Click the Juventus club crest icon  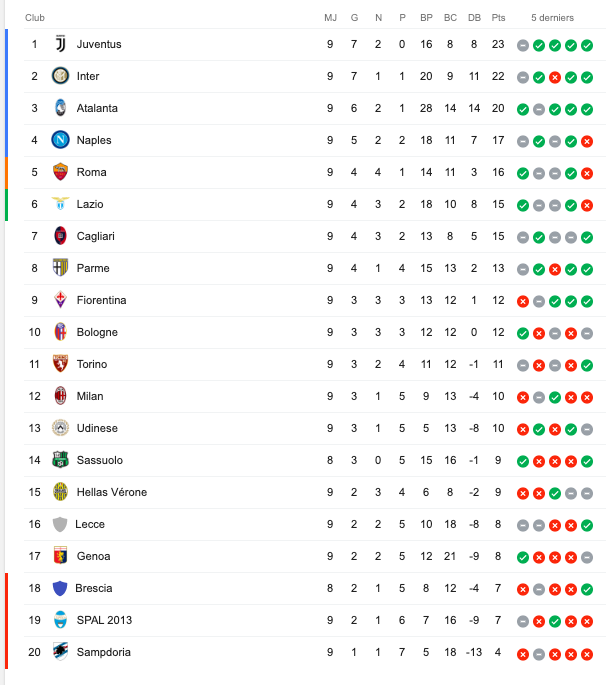tap(61, 44)
